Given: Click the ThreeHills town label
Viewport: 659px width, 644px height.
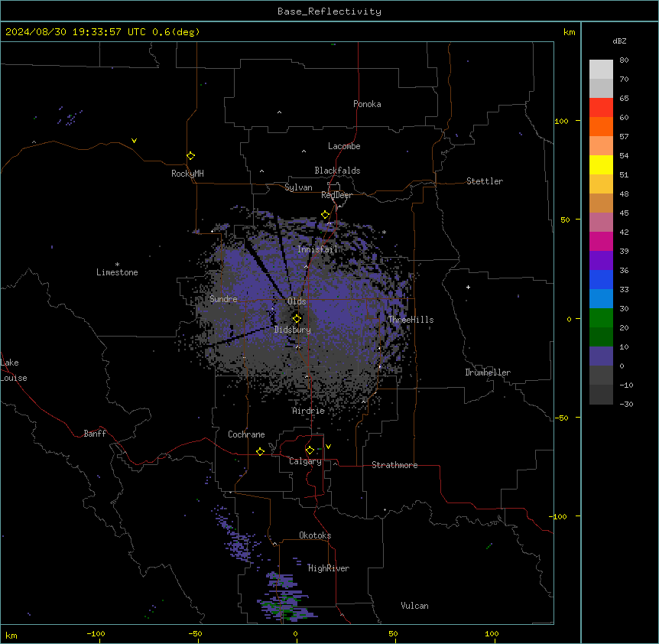Looking at the screenshot, I should point(411,320).
